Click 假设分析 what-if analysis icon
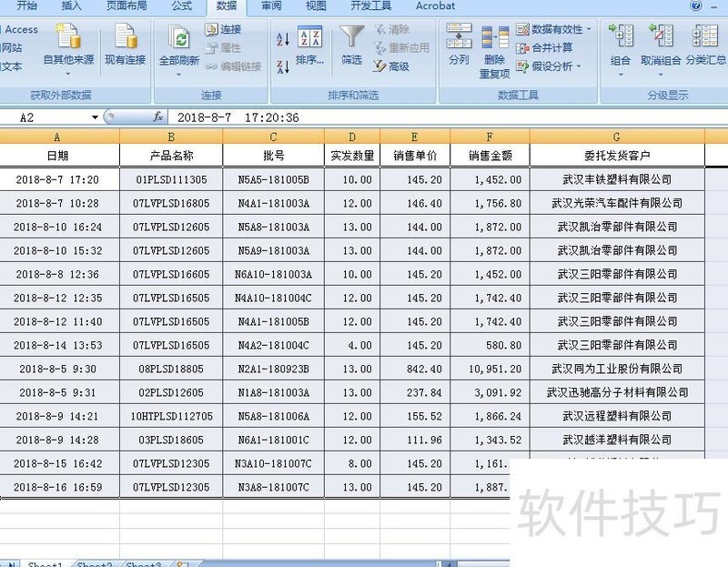The width and height of the screenshot is (728, 567). [522, 66]
